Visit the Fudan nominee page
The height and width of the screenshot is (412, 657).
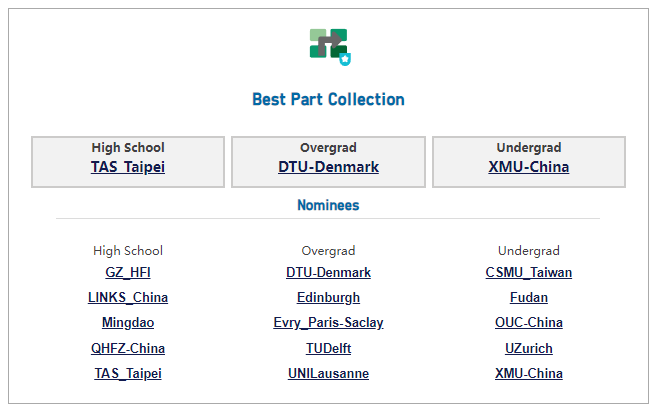(x=529, y=297)
